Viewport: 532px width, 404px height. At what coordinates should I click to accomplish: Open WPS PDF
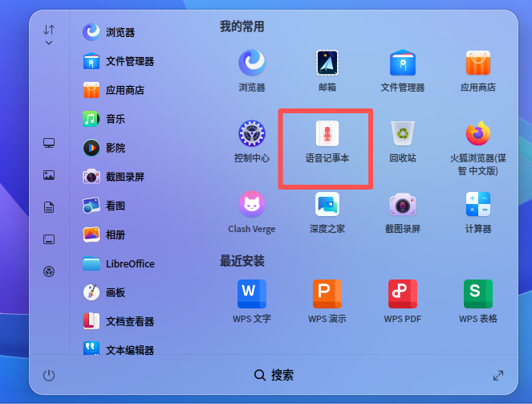[403, 301]
